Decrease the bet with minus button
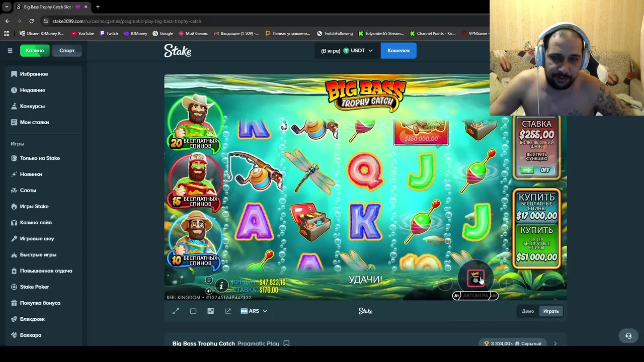The height and width of the screenshot is (362, 644). pyautogui.click(x=445, y=284)
